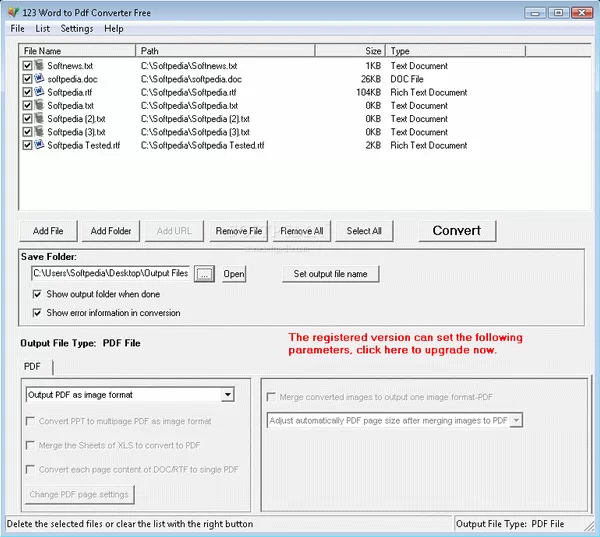The image size is (600, 537).
Task: Uncheck the Softpedia Tested.rtf checkbox
Action: 27,145
